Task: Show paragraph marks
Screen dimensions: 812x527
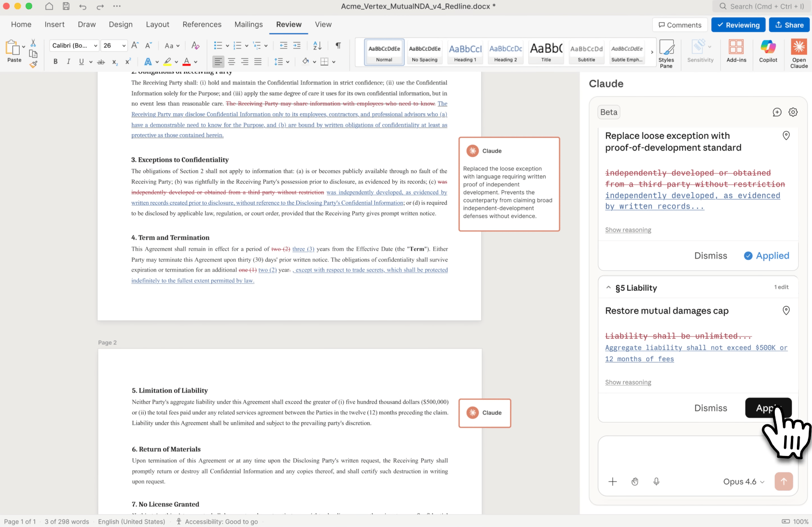Action: (338, 45)
